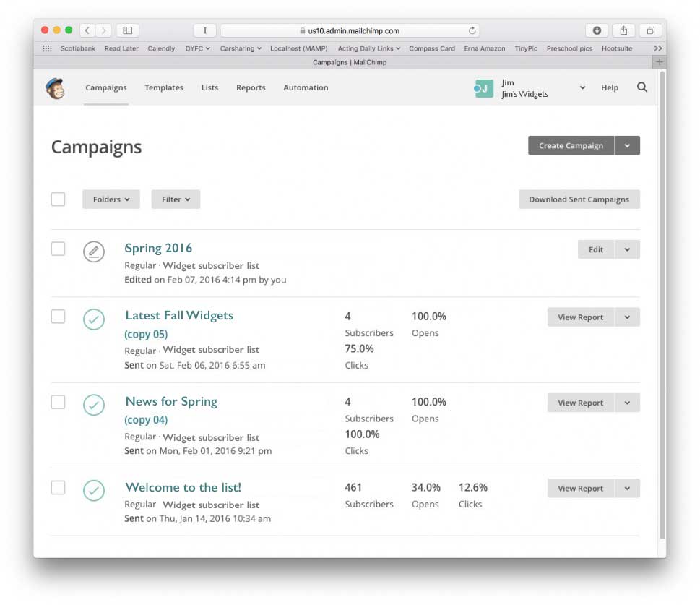
Task: Open the Filter dropdown
Action: (176, 199)
